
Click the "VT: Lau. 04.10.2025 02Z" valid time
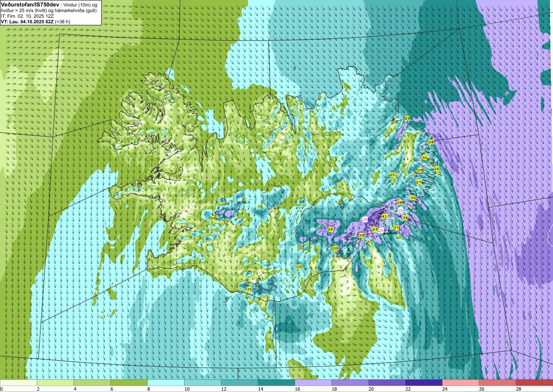pyautogui.click(x=27, y=21)
